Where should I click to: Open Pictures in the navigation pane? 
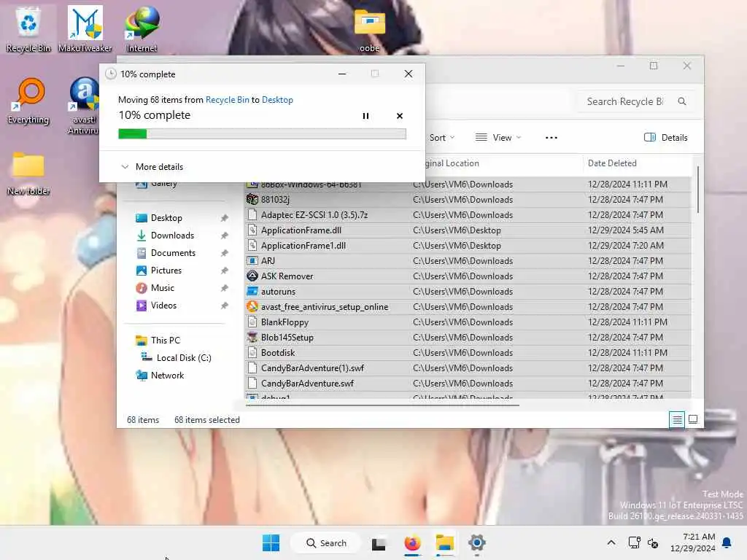coord(166,271)
